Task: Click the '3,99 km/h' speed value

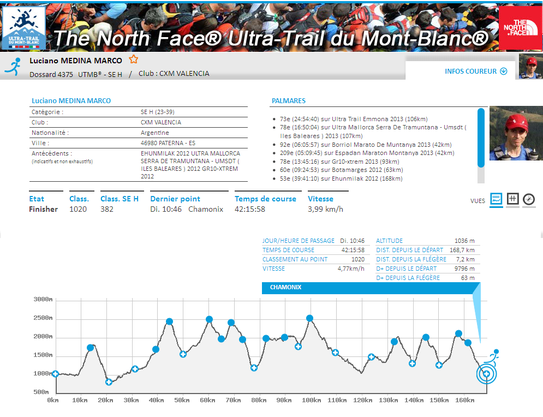Action: [x=326, y=209]
